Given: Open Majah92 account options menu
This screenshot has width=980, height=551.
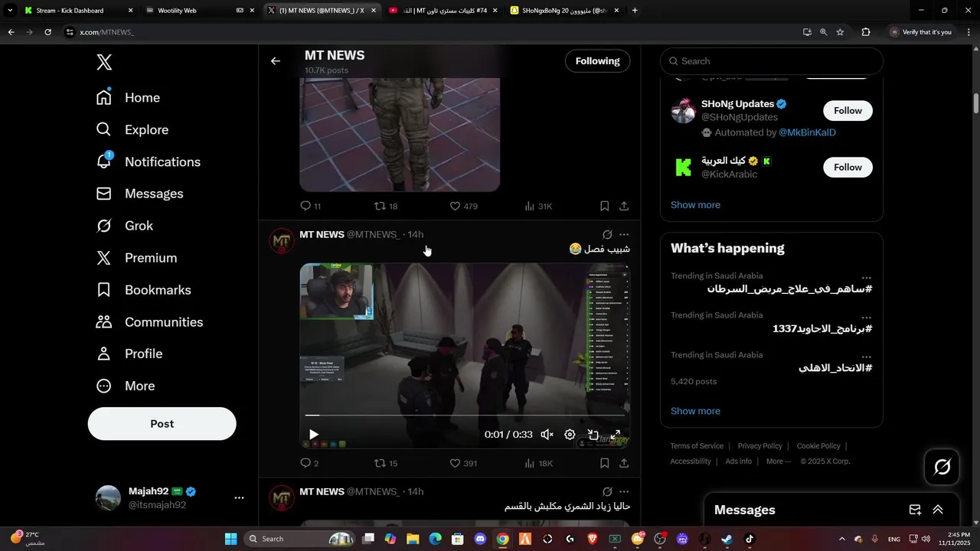Looking at the screenshot, I should [239, 498].
